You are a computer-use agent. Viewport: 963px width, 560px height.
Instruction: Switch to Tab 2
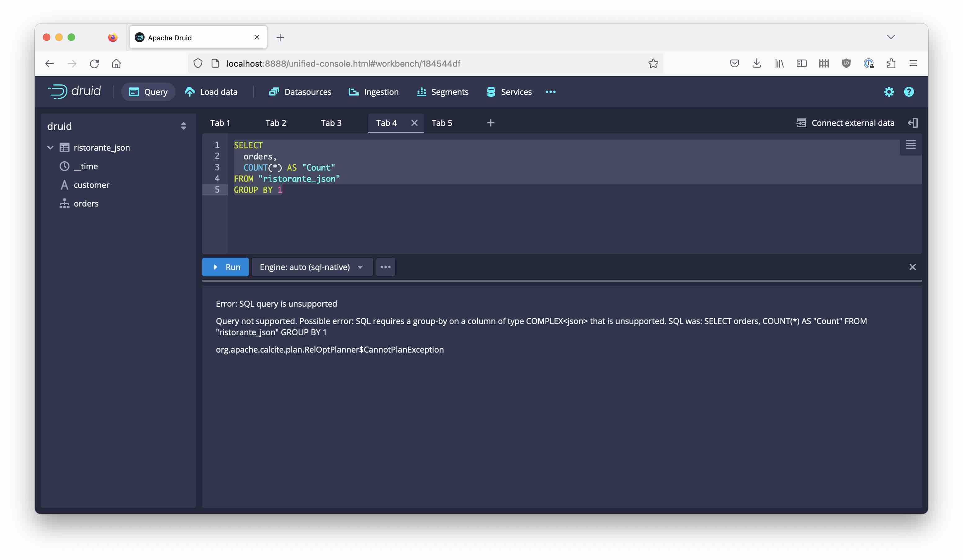coord(275,122)
